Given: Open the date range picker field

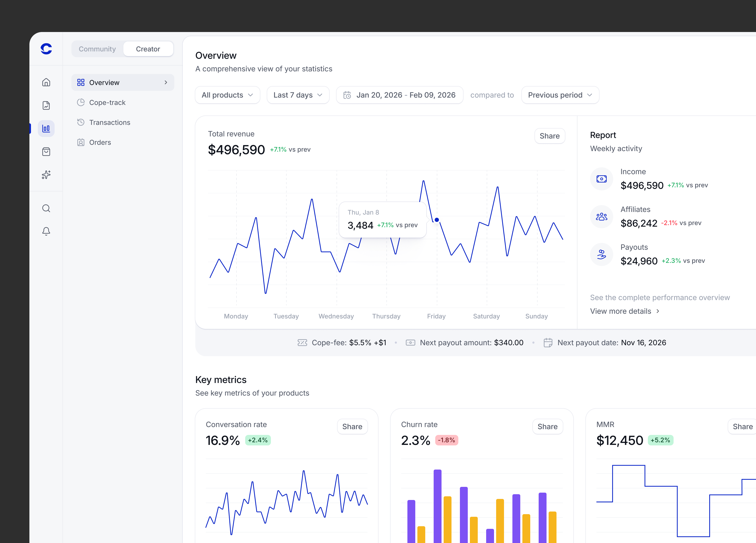Looking at the screenshot, I should tap(399, 95).
